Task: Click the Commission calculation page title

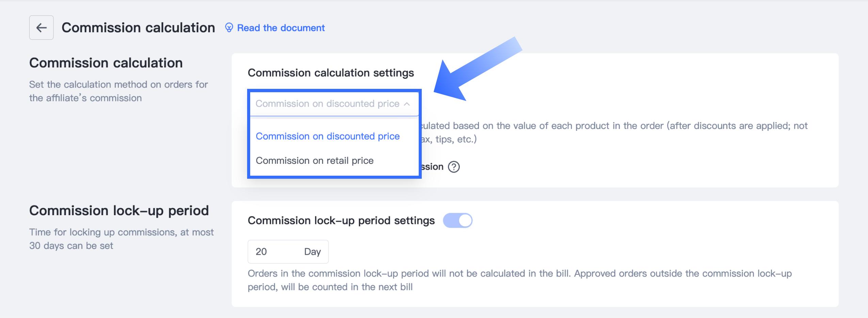Action: 138,28
